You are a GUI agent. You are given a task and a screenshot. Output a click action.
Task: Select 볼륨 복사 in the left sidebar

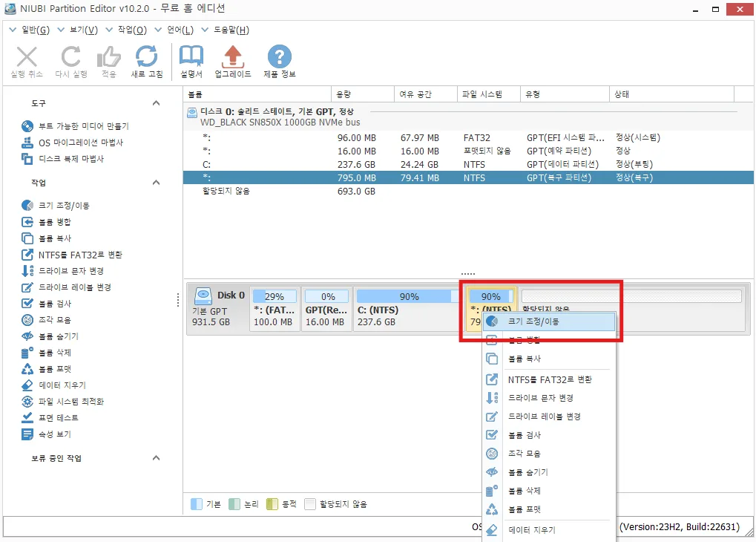pyautogui.click(x=46, y=238)
